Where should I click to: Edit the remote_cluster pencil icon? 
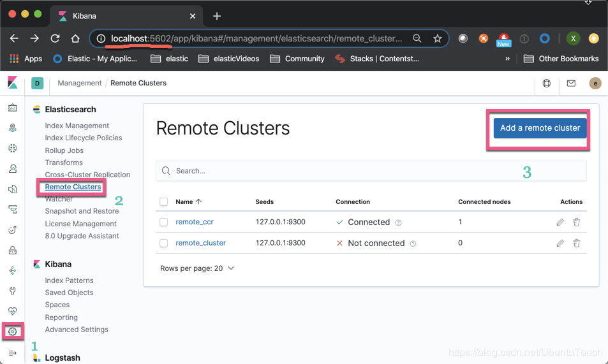(x=560, y=243)
